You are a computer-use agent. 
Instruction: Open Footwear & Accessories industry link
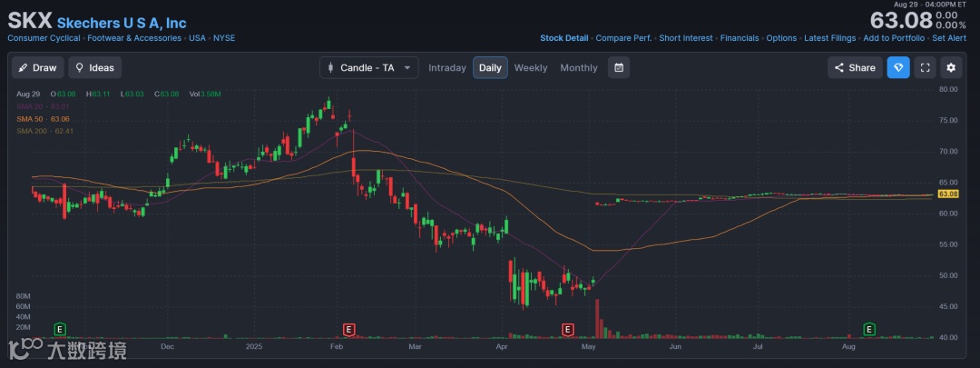tap(134, 38)
